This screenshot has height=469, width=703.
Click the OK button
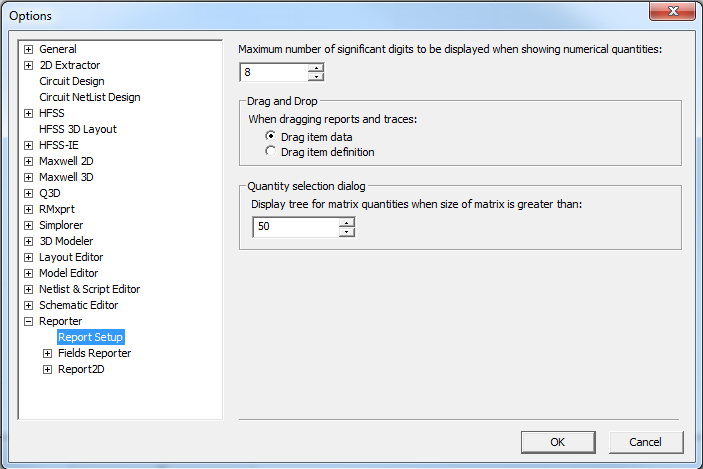(x=558, y=441)
